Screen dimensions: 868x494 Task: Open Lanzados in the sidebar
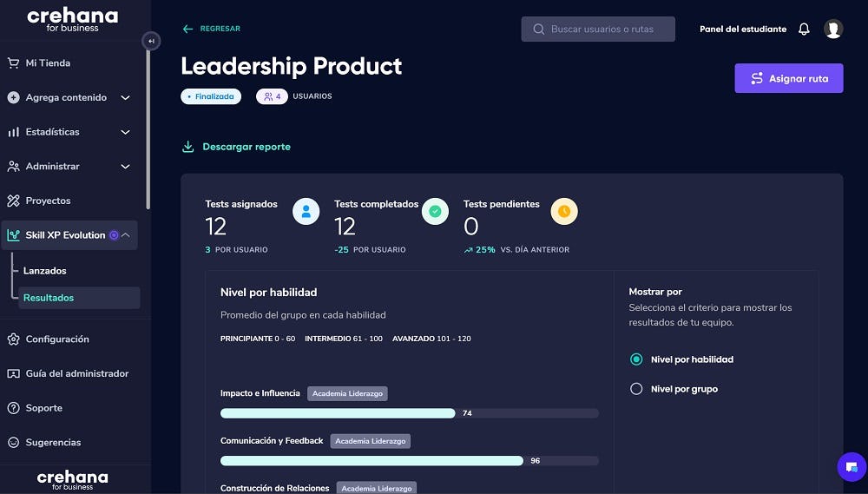tap(45, 271)
